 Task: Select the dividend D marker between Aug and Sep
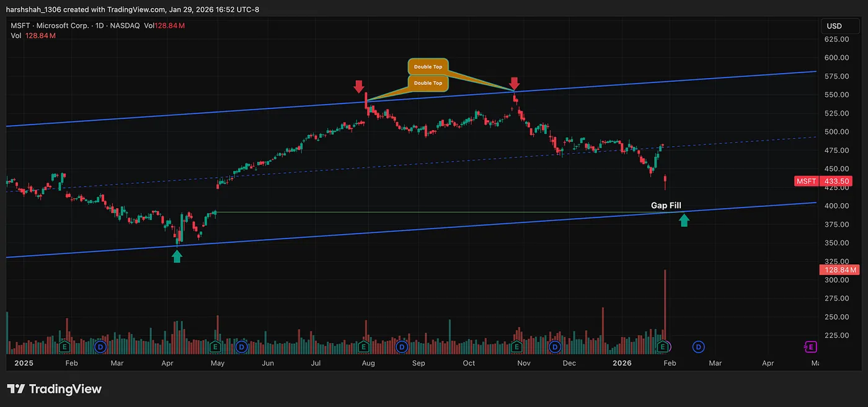coord(401,346)
